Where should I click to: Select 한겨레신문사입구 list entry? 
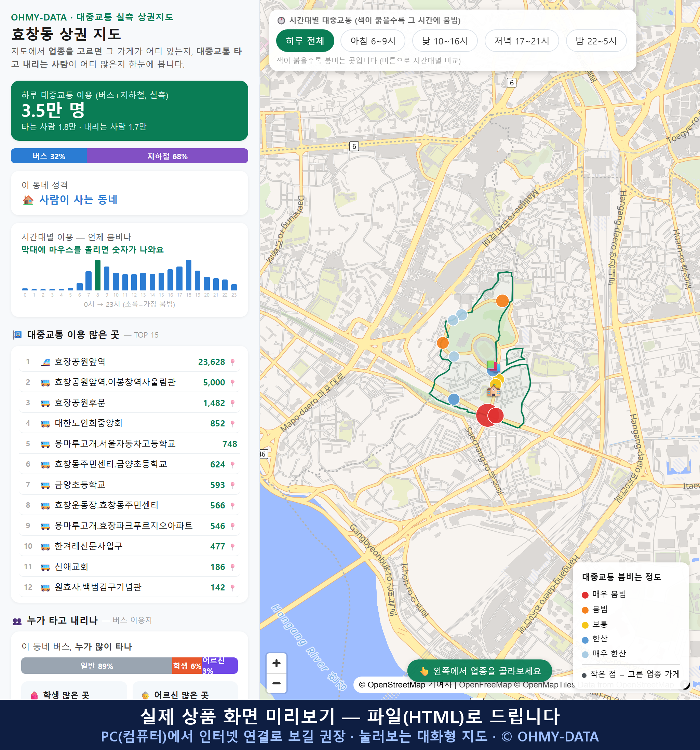coord(130,546)
